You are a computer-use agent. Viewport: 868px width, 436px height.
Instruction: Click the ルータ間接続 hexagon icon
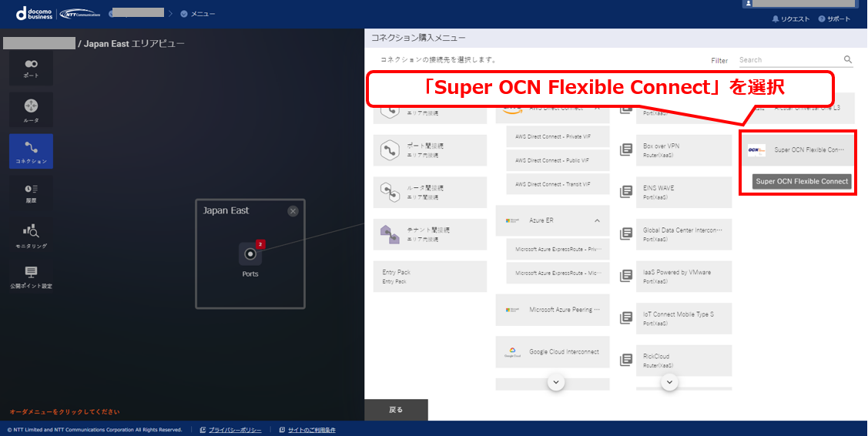tap(390, 193)
